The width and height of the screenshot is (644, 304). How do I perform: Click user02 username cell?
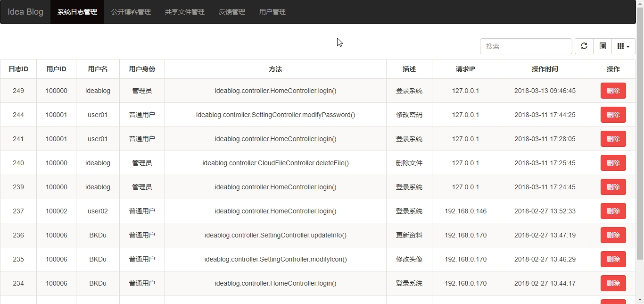(98, 211)
